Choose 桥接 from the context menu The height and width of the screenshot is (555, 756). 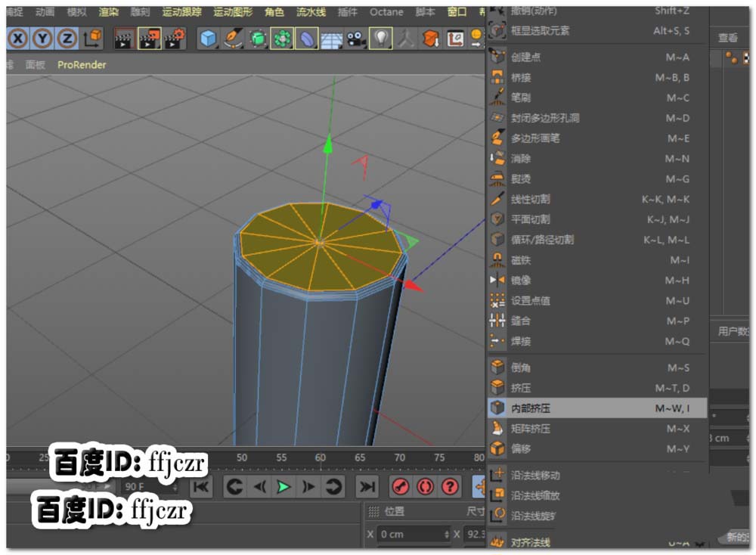click(596, 78)
